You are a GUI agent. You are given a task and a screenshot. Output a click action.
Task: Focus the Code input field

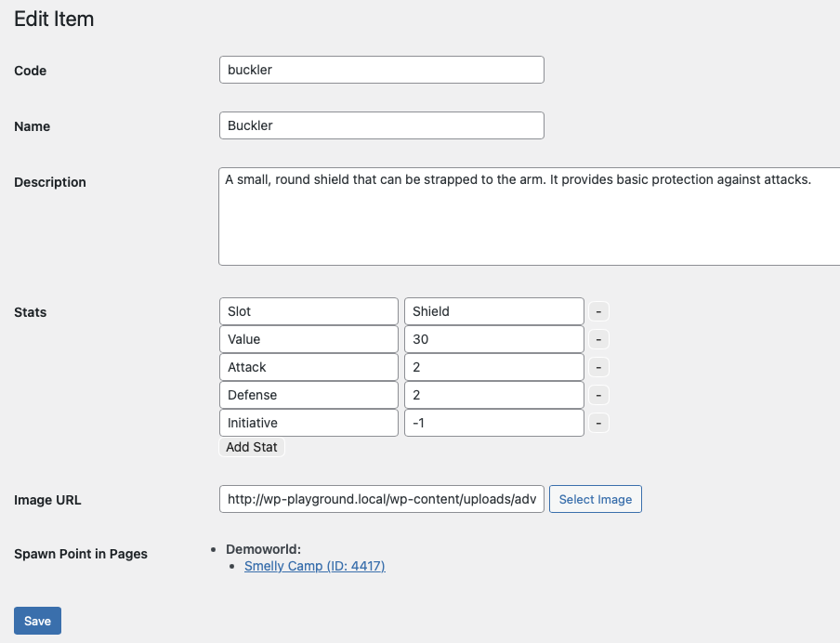(381, 70)
